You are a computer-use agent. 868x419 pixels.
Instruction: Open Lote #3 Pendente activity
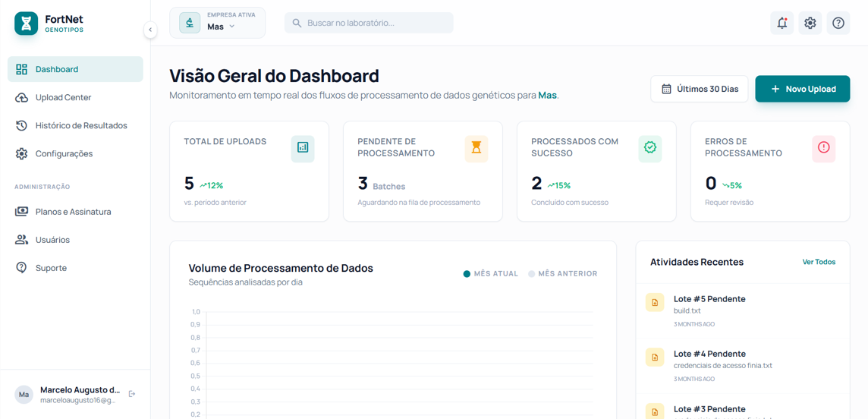[742, 407]
